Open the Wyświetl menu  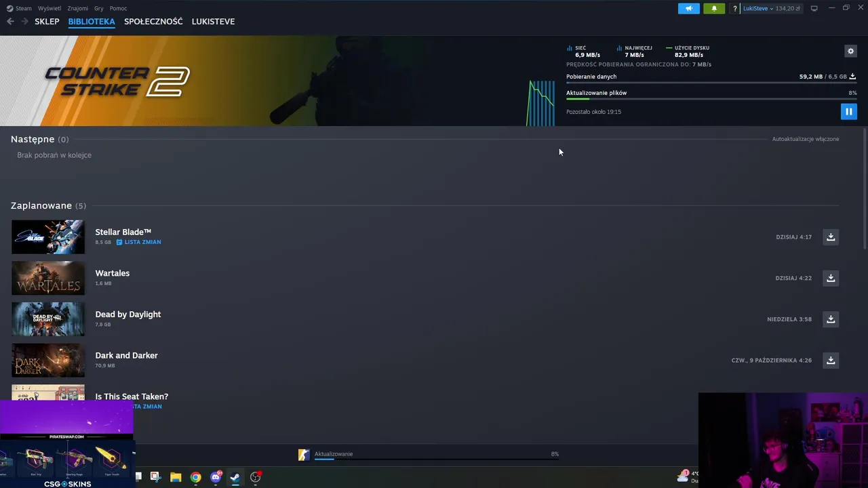50,8
